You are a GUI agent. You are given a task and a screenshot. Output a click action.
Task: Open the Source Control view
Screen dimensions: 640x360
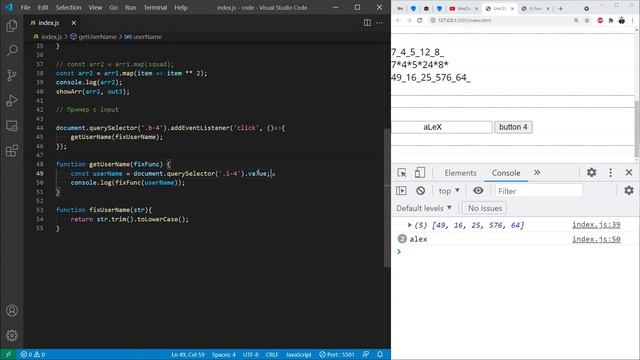click(12, 76)
